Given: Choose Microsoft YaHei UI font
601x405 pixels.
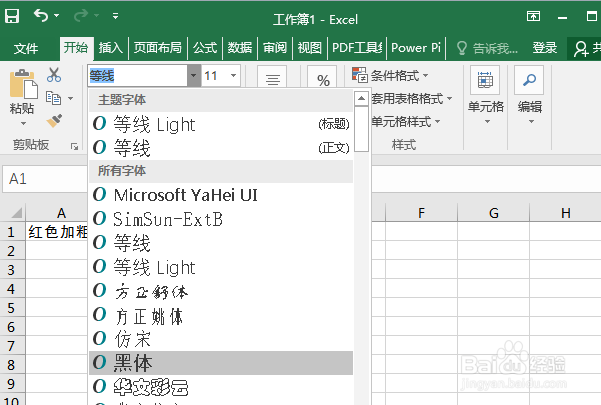Looking at the screenshot, I should click(221, 195).
